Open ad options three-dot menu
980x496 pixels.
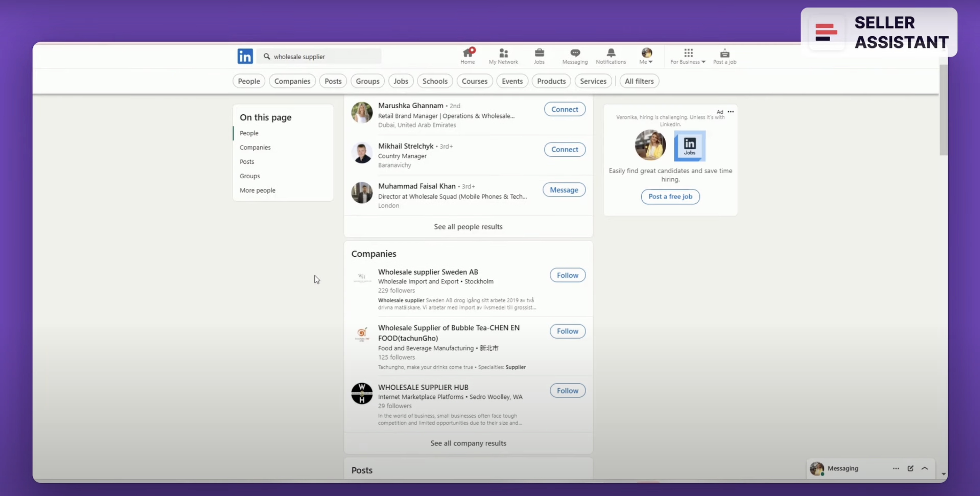(730, 112)
